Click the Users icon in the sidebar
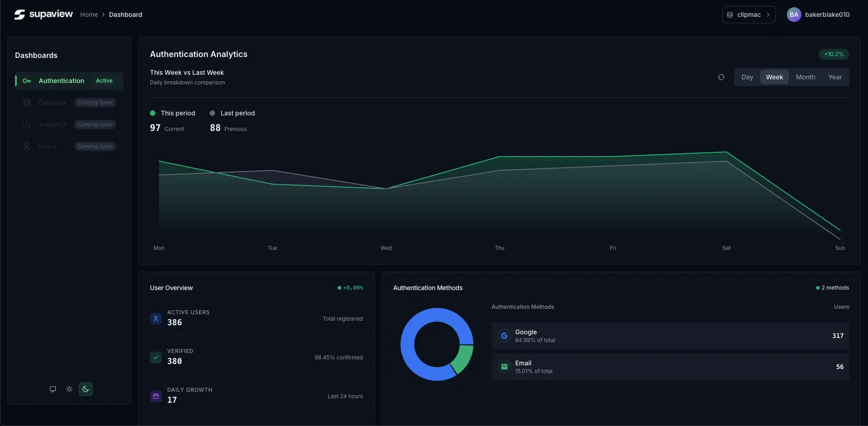The width and height of the screenshot is (868, 426). click(27, 146)
